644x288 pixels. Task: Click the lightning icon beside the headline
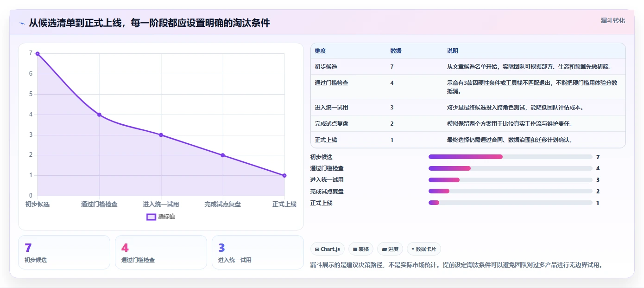(x=22, y=23)
